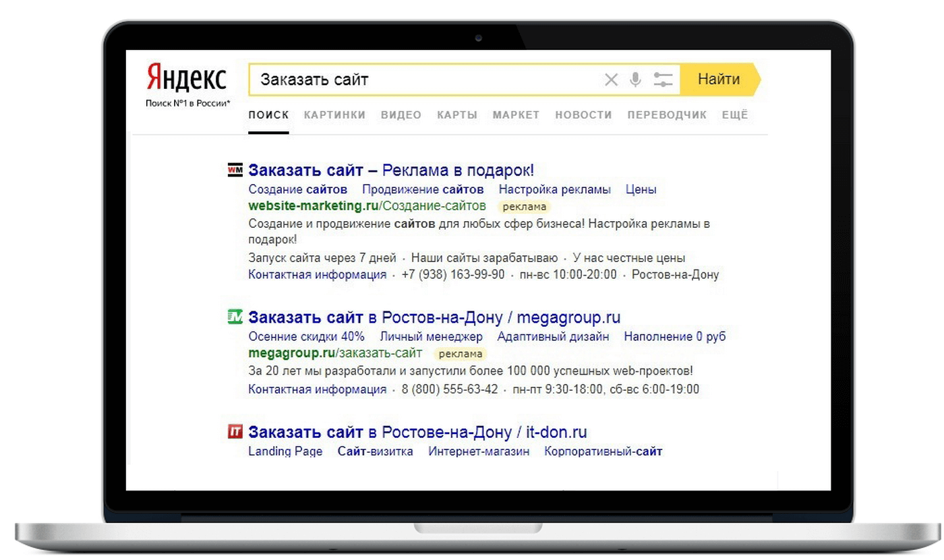Expand the Ещё menu
Viewport: 944px width, 560px height.
click(735, 115)
